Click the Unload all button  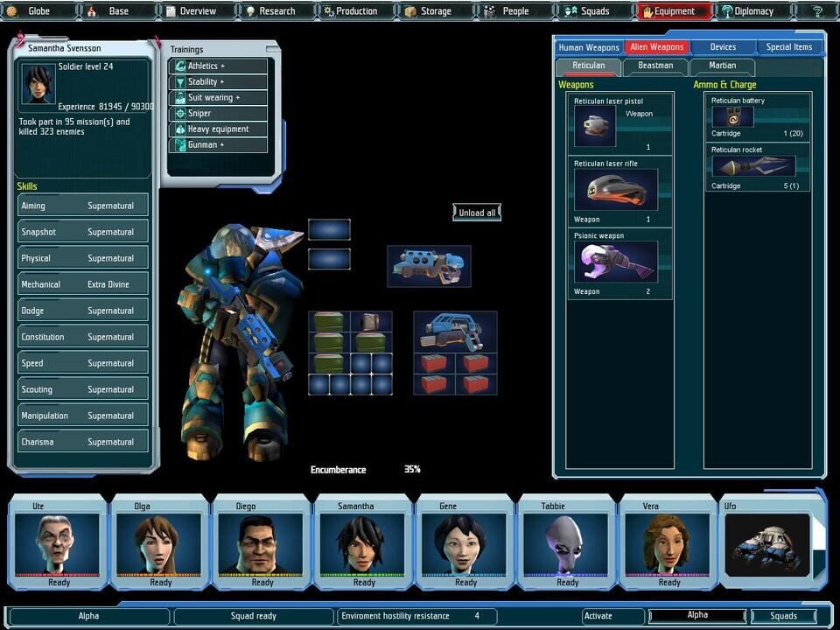[x=476, y=212]
